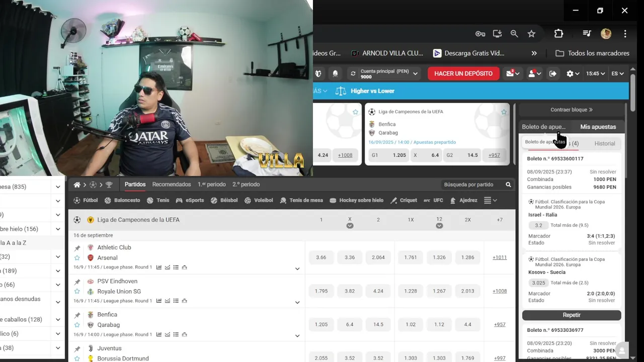The height and width of the screenshot is (362, 644).
Task: Open the Historial tab in bet slip
Action: [x=604, y=144]
